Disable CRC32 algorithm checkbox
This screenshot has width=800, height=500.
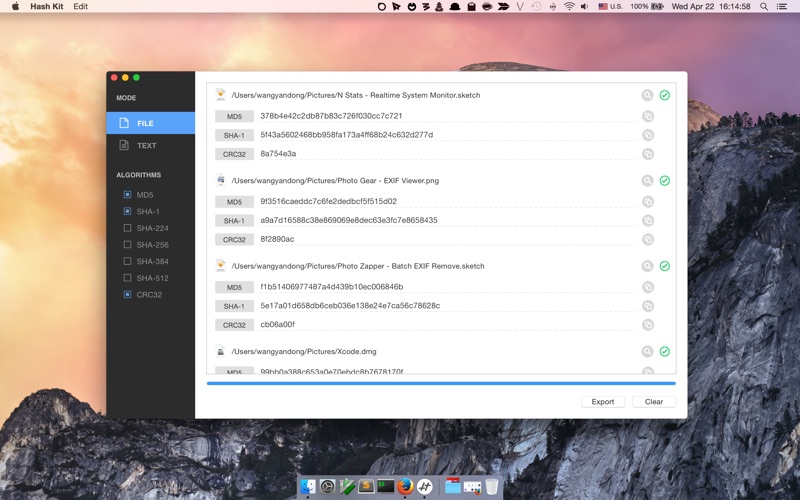click(x=128, y=294)
